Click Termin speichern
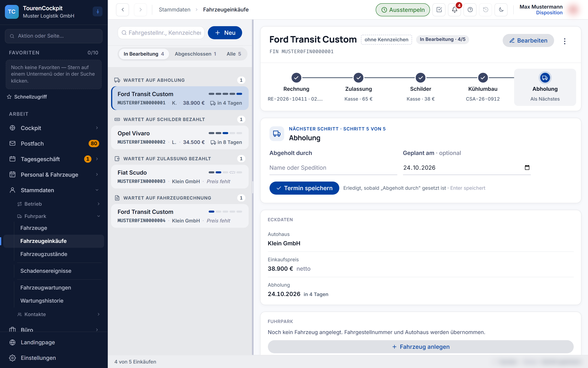This screenshot has width=588, height=368. pos(304,188)
